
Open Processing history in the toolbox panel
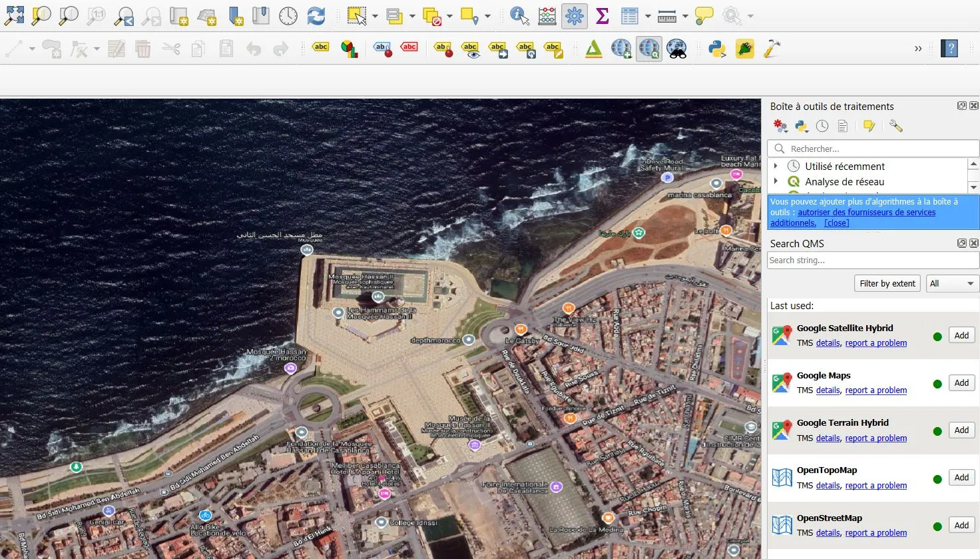822,125
